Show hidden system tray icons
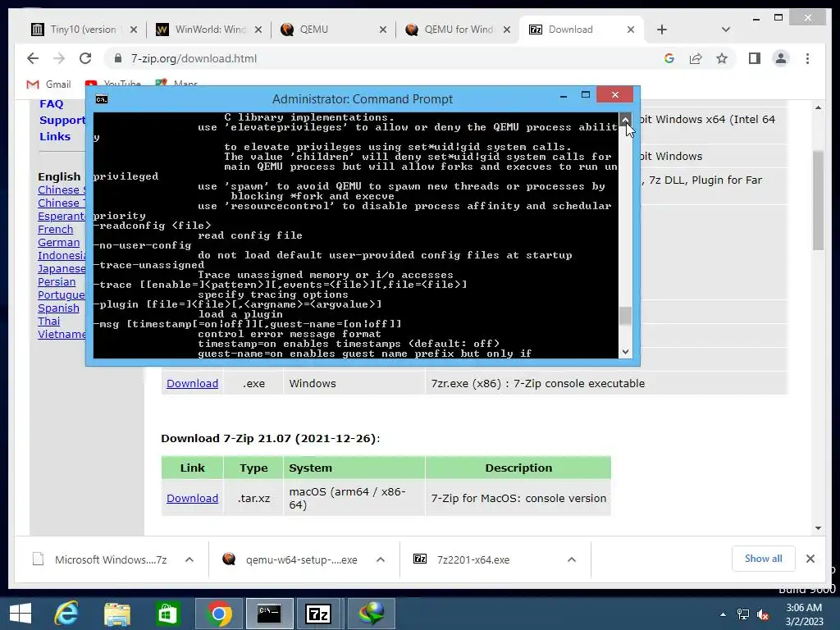 [724, 614]
